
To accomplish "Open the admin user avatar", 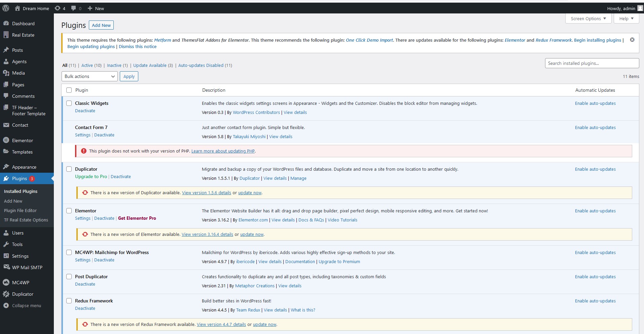I will pyautogui.click(x=640, y=8).
